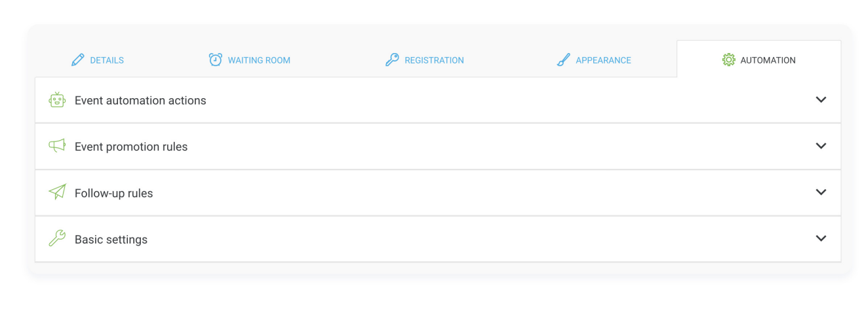The height and width of the screenshot is (309, 868).
Task: Expand Basic settings chevron arrow
Action: (821, 239)
